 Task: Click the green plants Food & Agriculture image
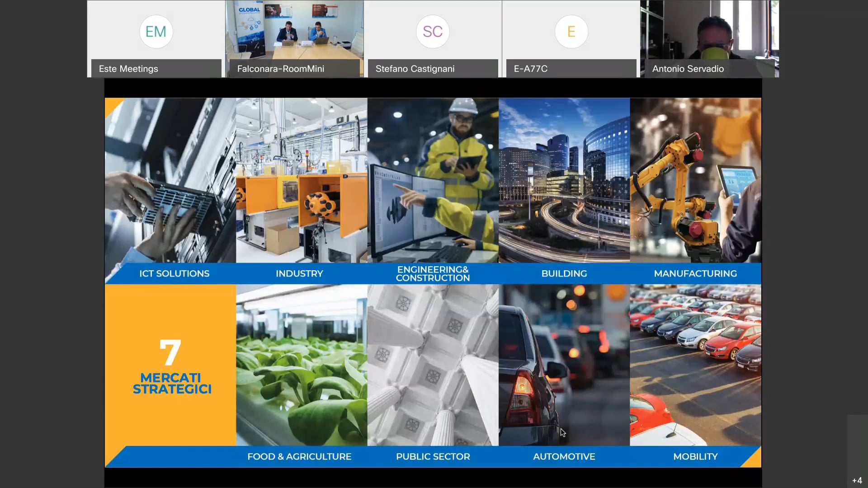tap(302, 365)
